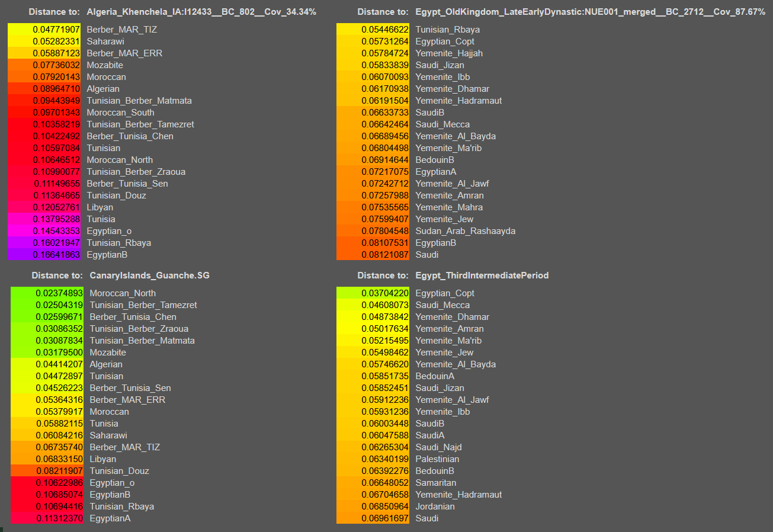The image size is (773, 532).
Task: Select the distance value 0.04771907
Action: [x=44, y=30]
